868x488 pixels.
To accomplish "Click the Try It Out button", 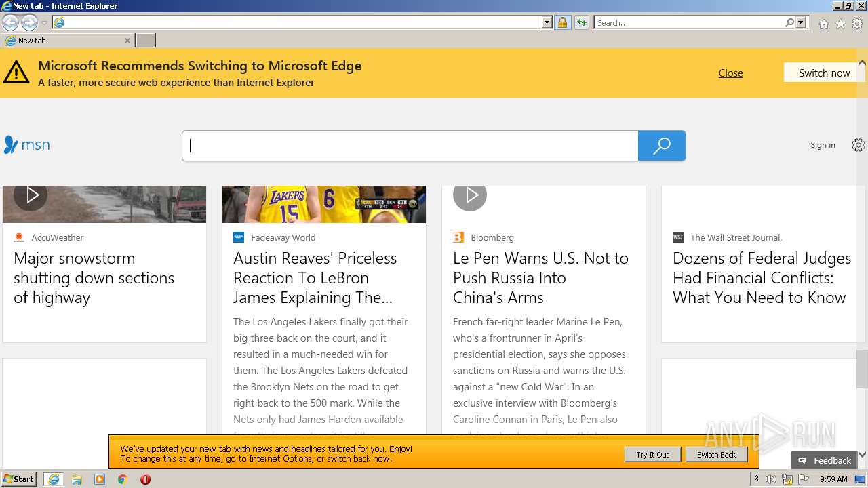I will click(652, 455).
